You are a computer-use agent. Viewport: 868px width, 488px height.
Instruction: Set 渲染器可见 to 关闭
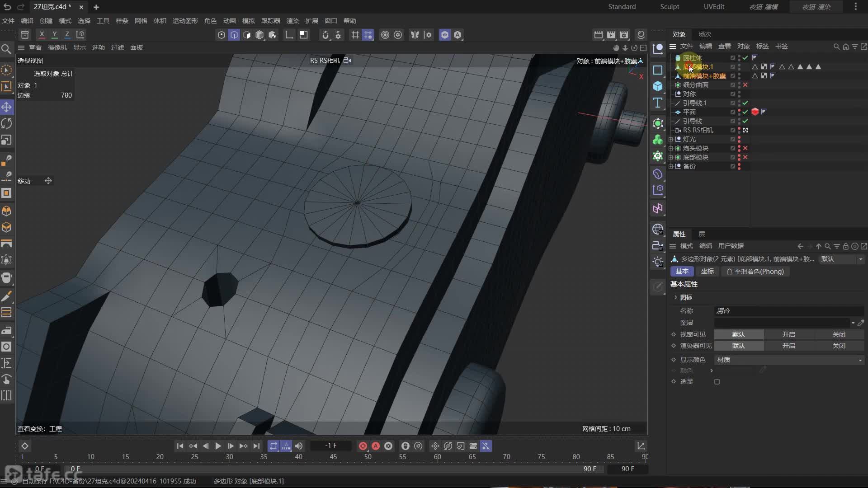tap(839, 346)
